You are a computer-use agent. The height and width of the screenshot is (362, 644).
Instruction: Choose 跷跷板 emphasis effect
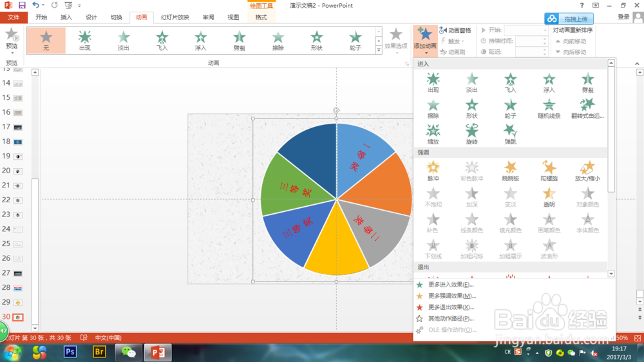click(x=510, y=171)
